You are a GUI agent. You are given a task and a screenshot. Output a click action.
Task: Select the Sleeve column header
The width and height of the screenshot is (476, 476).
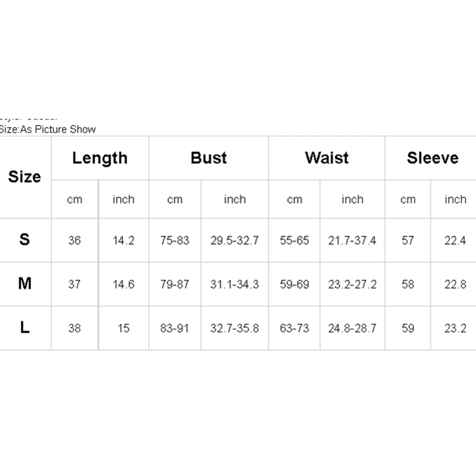click(433, 158)
